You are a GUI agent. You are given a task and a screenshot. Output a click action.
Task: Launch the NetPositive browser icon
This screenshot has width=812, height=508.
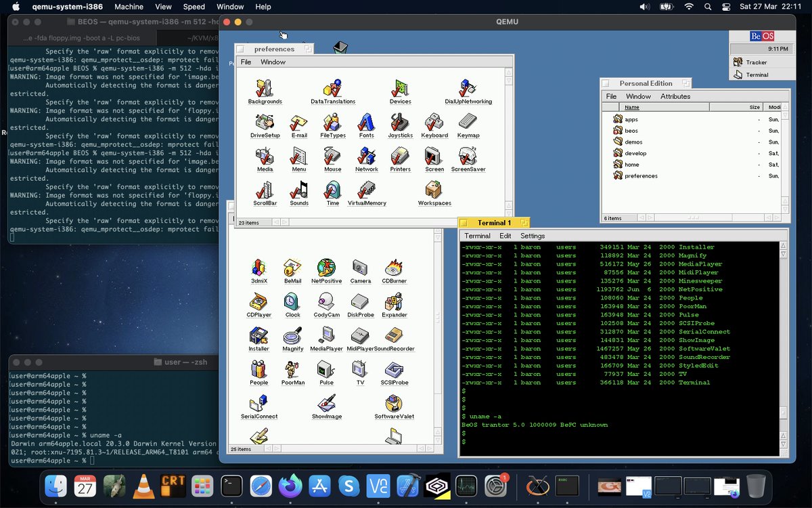pyautogui.click(x=326, y=268)
